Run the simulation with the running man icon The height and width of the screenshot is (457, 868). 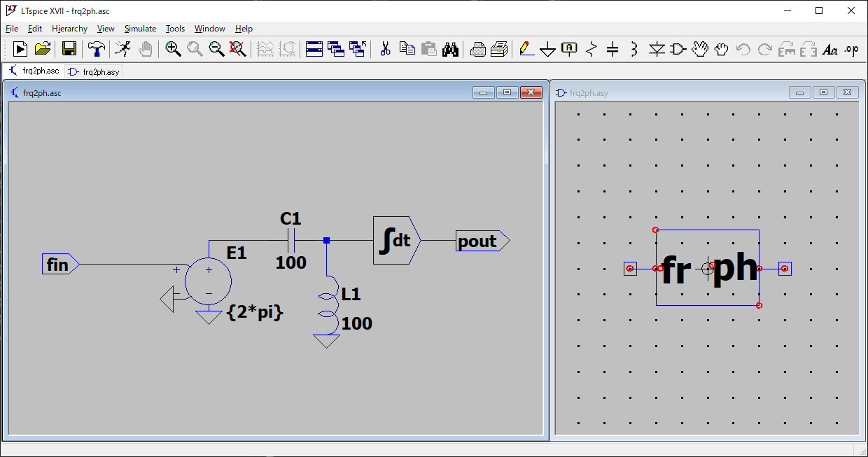[x=122, y=49]
